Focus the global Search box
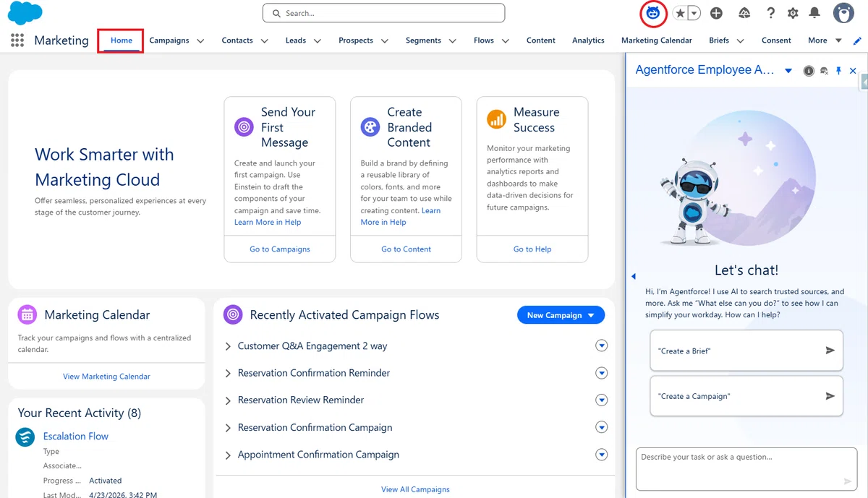 383,13
